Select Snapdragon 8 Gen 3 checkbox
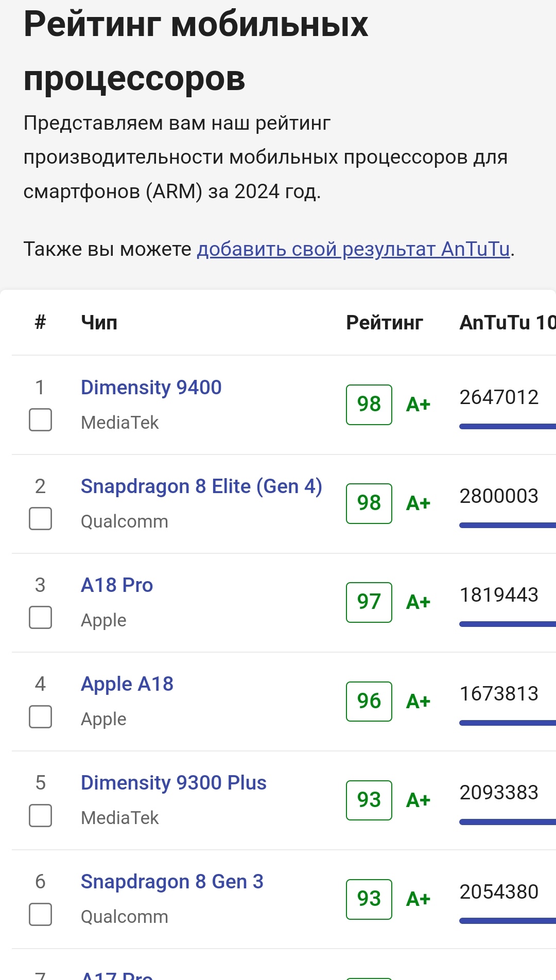 40,914
